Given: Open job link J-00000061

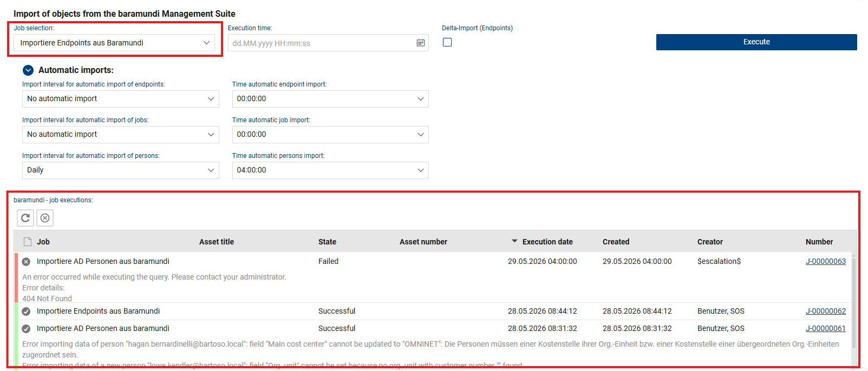Looking at the screenshot, I should coord(826,328).
